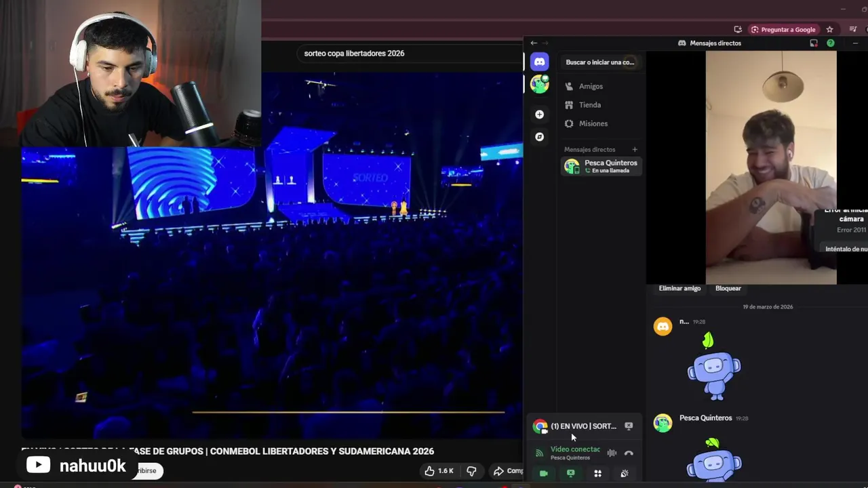The image size is (868, 488).
Task: Click the Discord system avatar at 19:28
Action: 663,327
